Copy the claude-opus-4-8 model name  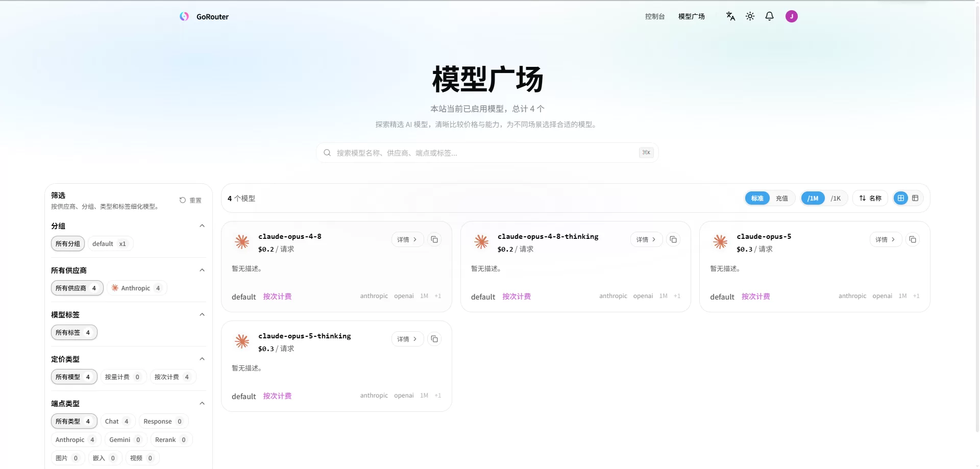[x=434, y=239]
